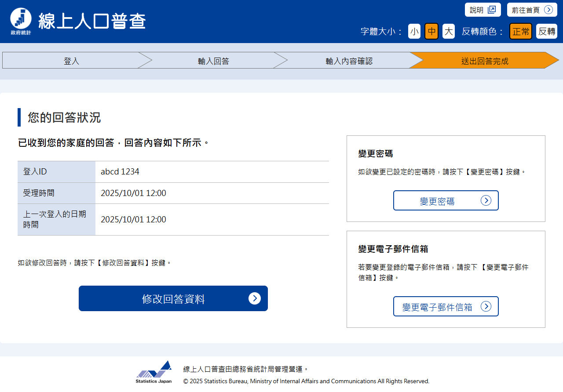The height and width of the screenshot is (392, 563).
Task: Click the arrow icon beside 前往首頁
Action: click(548, 10)
